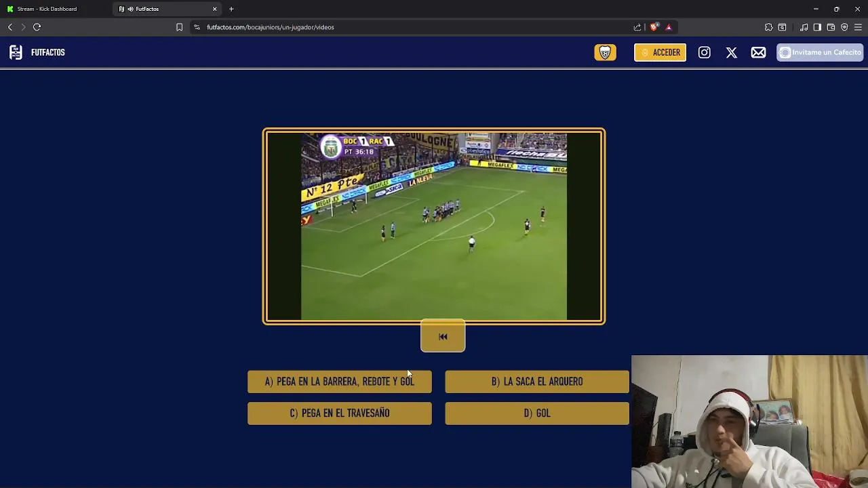Go forward with the forward arrow
This screenshot has height=488, width=868.
pyautogui.click(x=23, y=27)
